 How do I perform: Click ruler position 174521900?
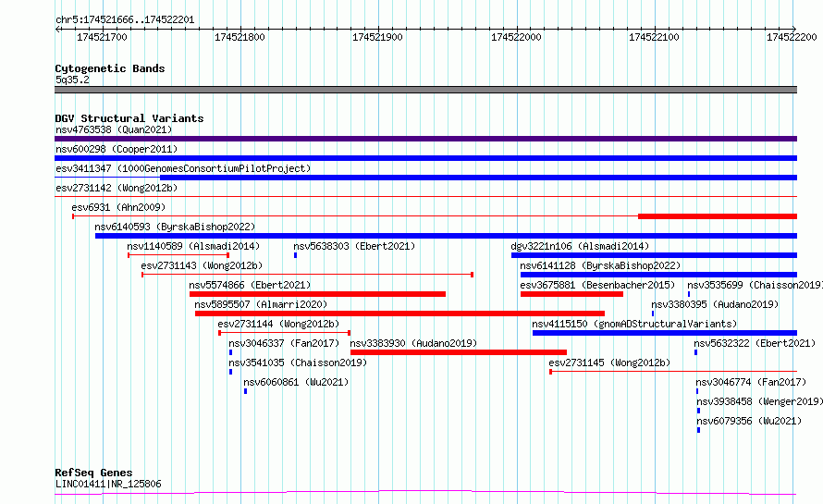[377, 37]
